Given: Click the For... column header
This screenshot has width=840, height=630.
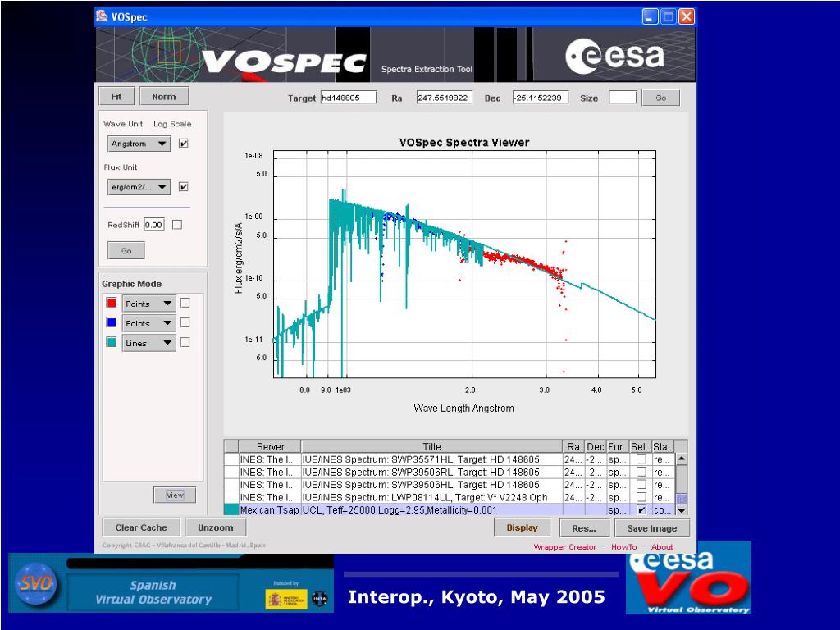Looking at the screenshot, I should [x=619, y=446].
